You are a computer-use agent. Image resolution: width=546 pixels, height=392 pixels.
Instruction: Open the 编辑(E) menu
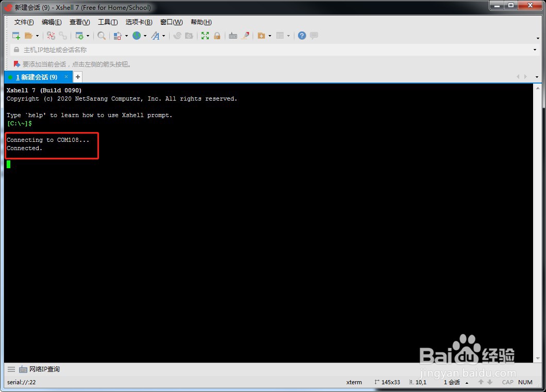coord(52,22)
